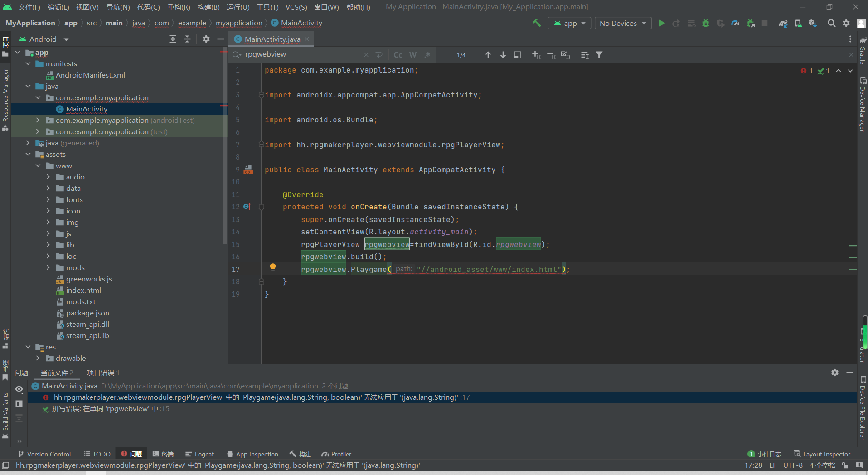Open the SDK Manager icon
Screen dimensions: 868x475
click(x=813, y=23)
